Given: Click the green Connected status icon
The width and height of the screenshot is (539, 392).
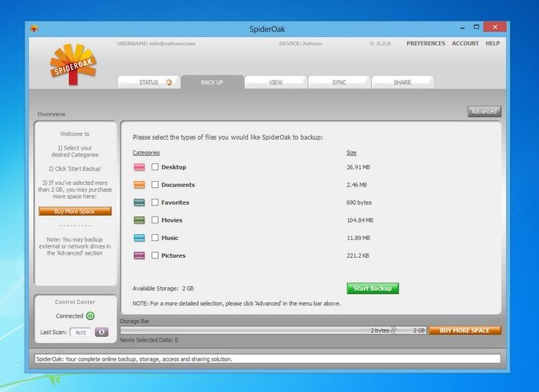Looking at the screenshot, I should click(x=90, y=316).
